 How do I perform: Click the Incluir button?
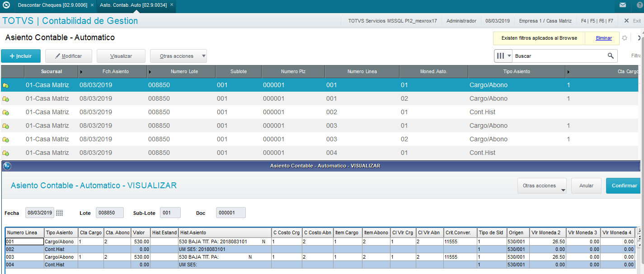21,56
